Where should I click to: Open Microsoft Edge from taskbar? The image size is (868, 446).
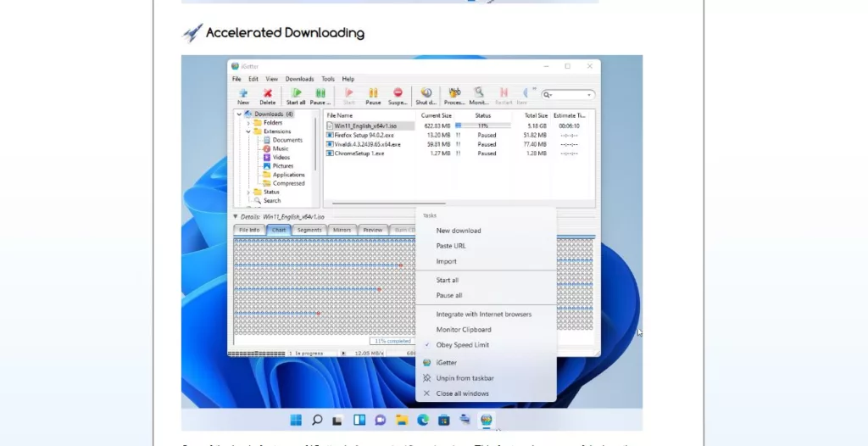point(423,420)
